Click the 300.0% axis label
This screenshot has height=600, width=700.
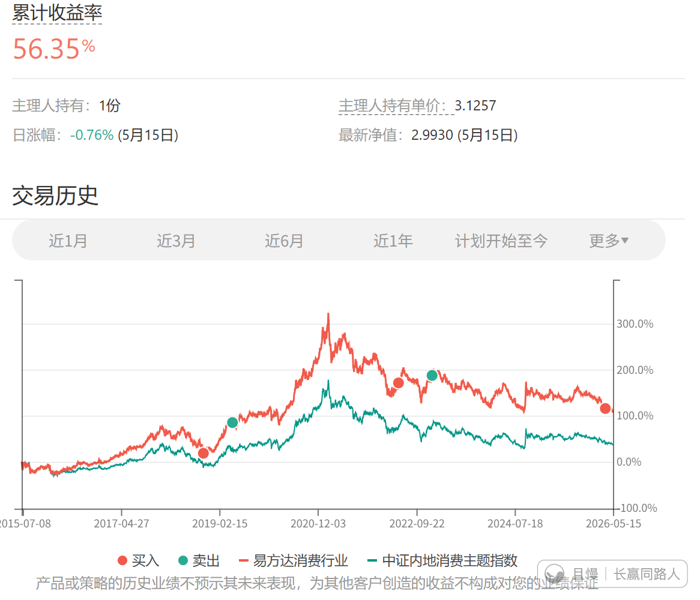(x=635, y=324)
